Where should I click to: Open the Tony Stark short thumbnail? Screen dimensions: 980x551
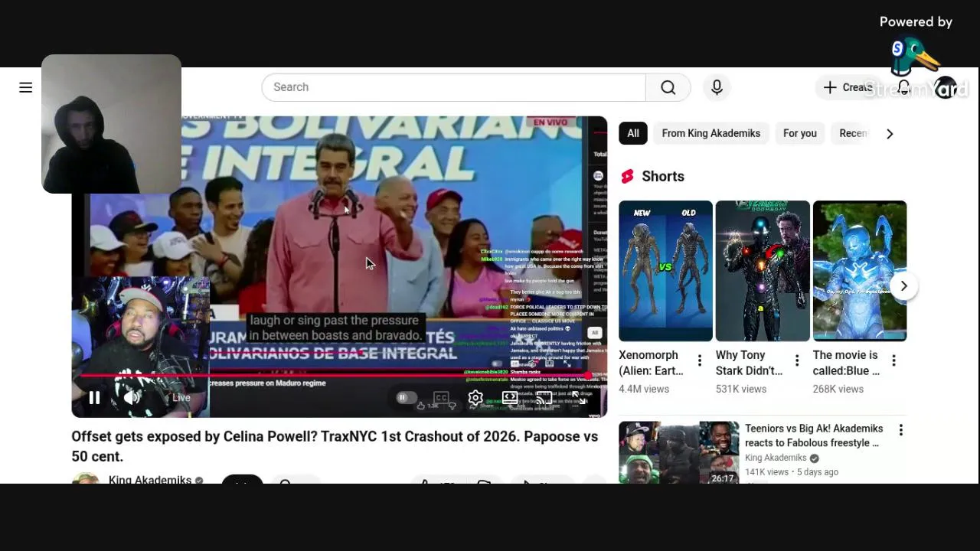[763, 271]
